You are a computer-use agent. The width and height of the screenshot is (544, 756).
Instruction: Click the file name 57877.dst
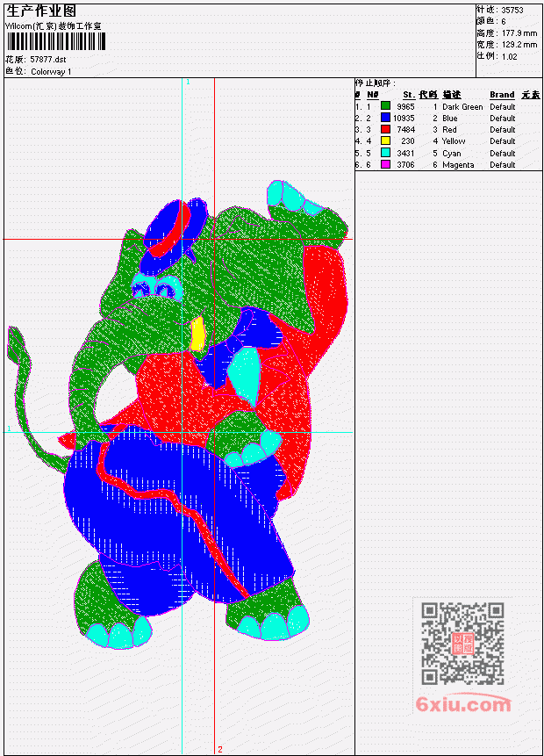tap(47, 60)
